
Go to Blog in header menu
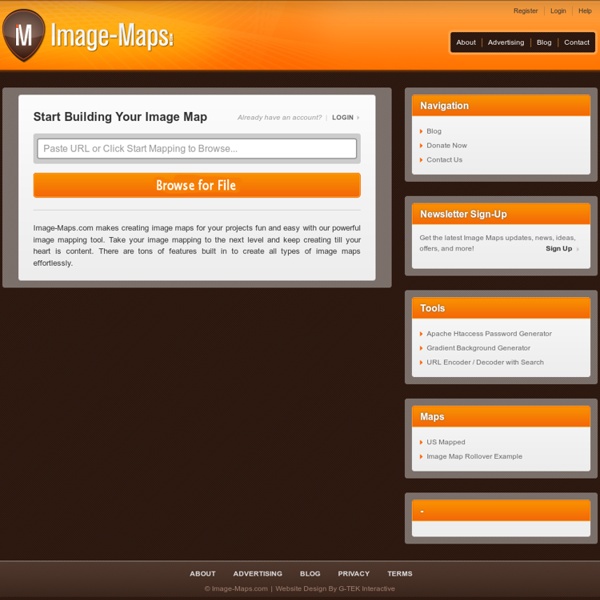(544, 42)
